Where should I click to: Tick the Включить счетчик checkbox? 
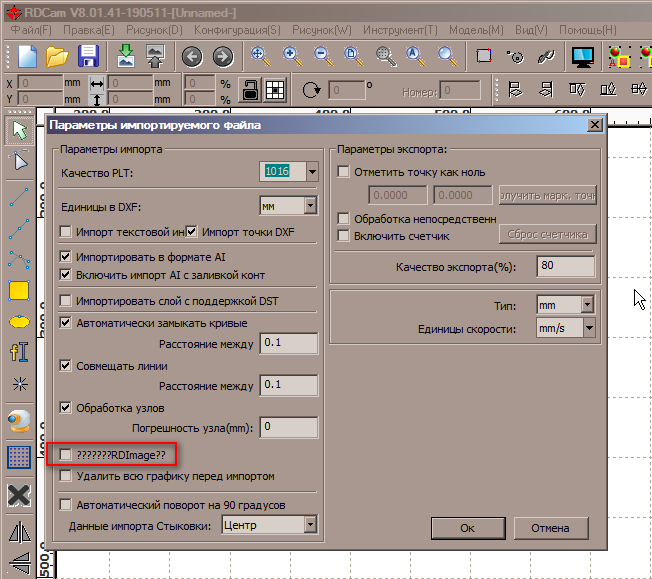point(345,236)
